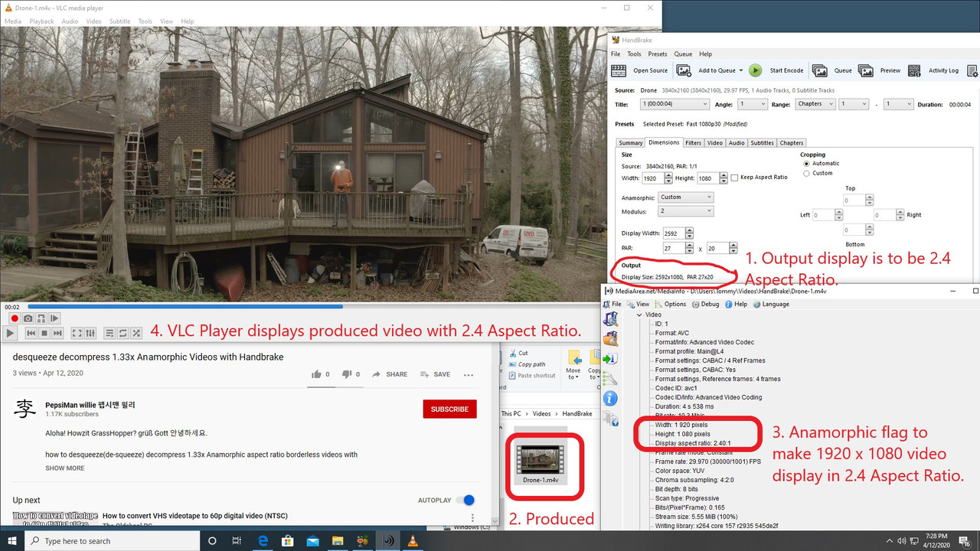Switch to HandBrake Summary tab
Viewport: 980px width, 551px height.
point(631,142)
